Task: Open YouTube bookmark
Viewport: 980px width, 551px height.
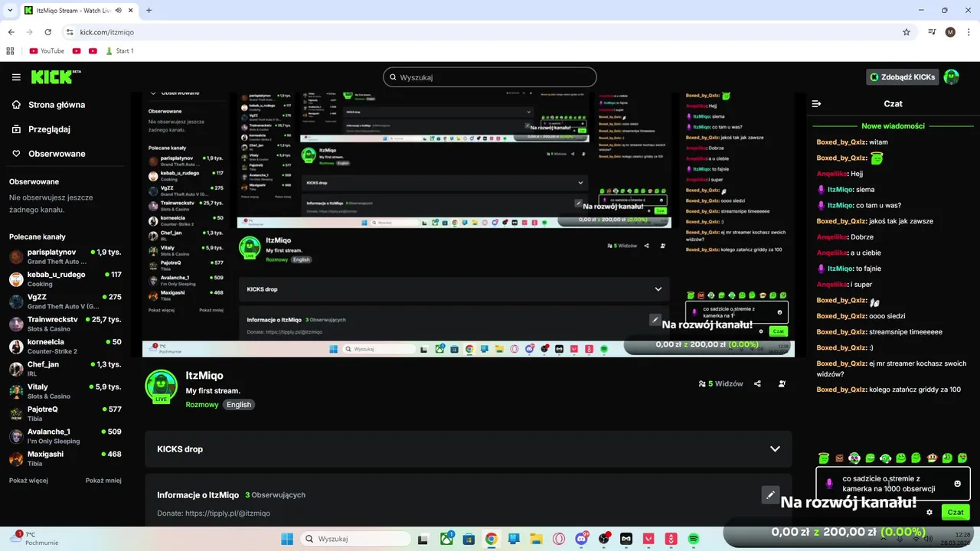Action: click(47, 51)
